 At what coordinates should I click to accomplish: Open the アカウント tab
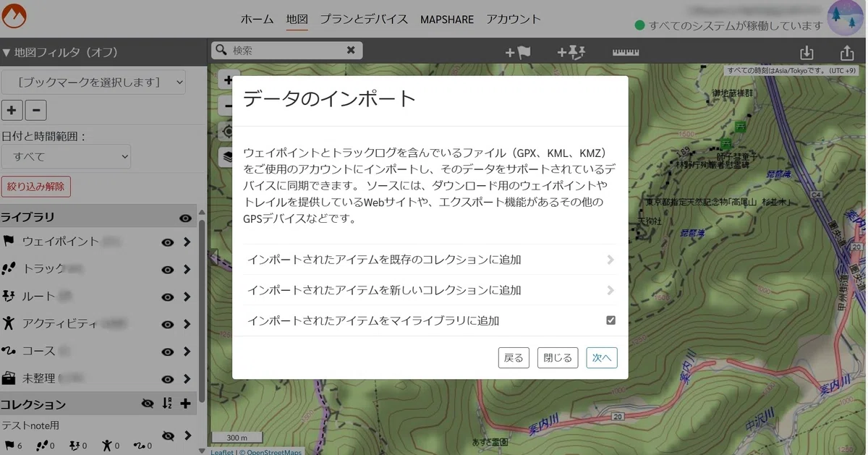514,20
